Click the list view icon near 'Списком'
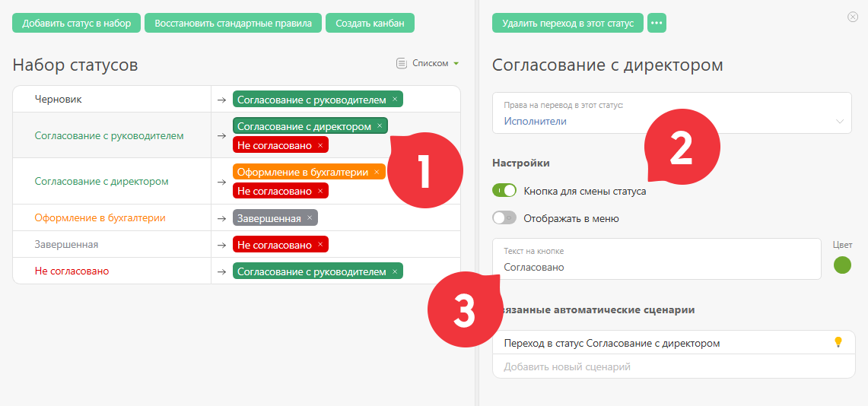The height and width of the screenshot is (406, 868). [402, 63]
